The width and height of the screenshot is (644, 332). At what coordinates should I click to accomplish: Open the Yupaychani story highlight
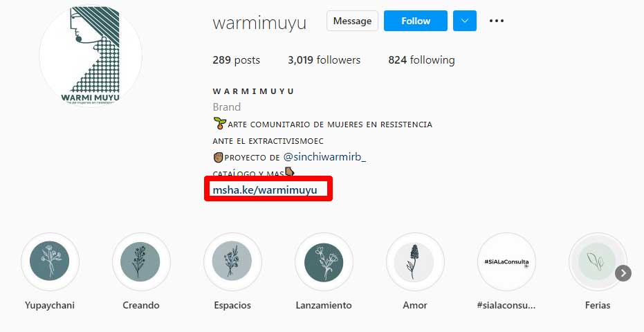coord(50,261)
